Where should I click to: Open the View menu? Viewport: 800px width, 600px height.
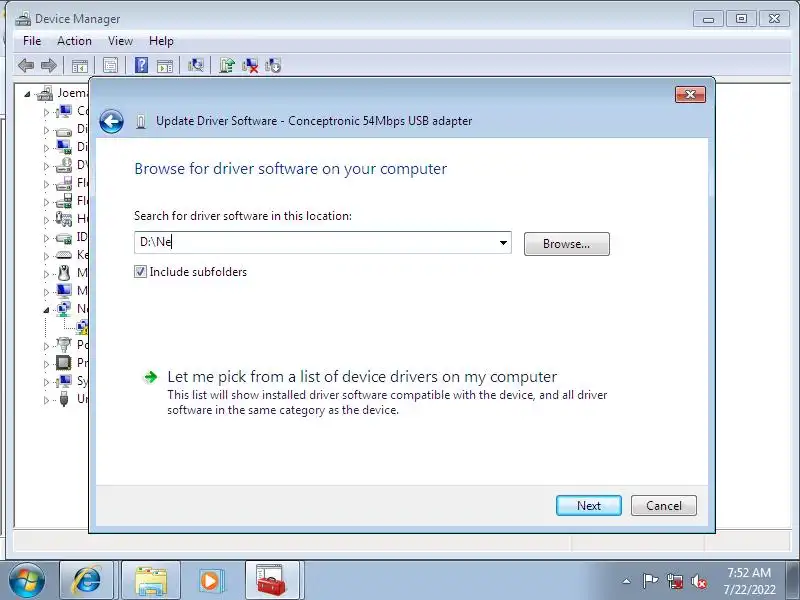[120, 41]
